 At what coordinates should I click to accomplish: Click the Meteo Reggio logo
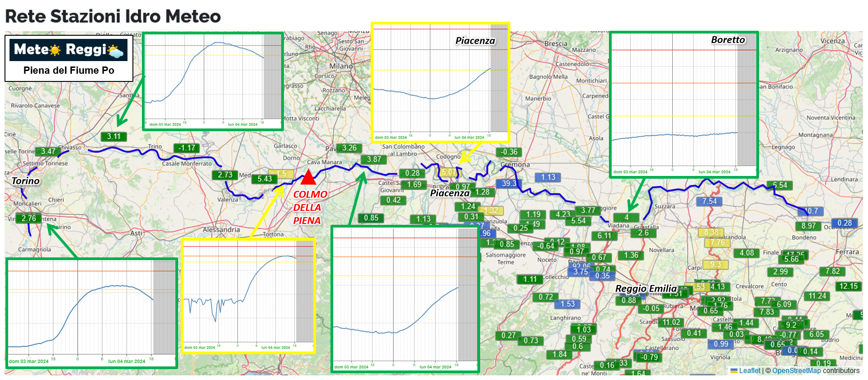(68, 50)
